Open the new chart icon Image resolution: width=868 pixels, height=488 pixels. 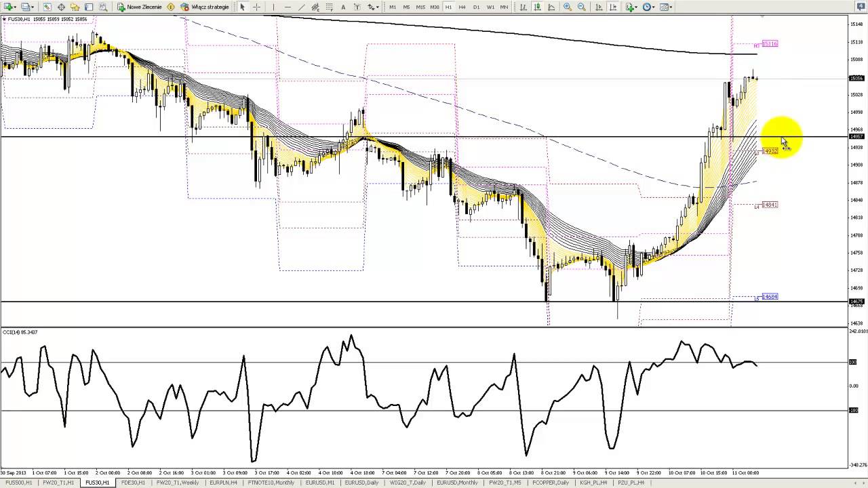(x=7, y=7)
